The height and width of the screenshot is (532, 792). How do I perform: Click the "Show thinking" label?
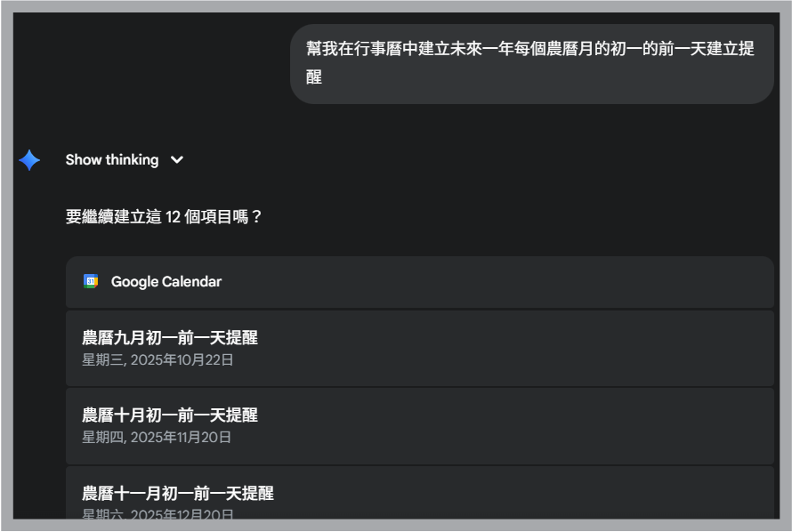111,160
